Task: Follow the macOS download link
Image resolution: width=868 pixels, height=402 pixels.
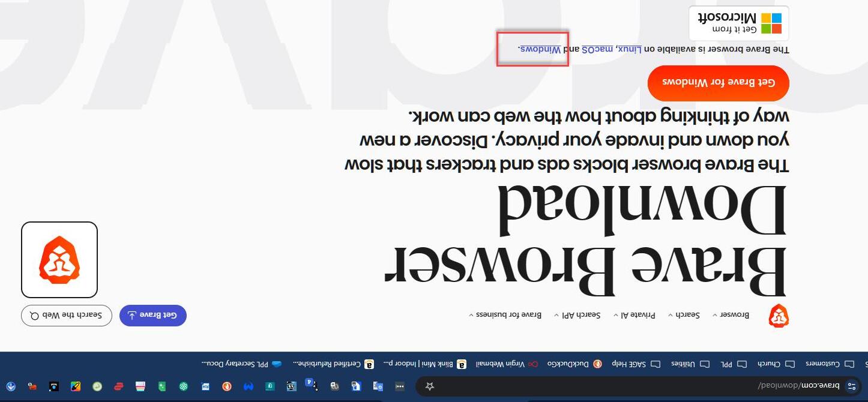Action: (597, 49)
